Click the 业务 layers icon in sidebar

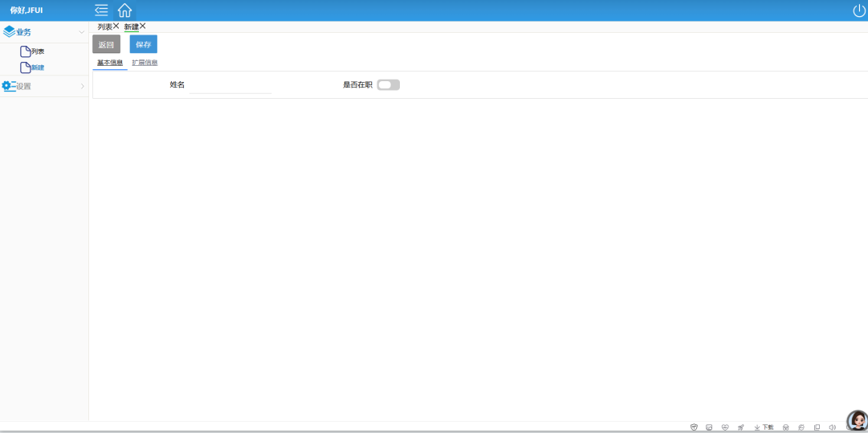(x=10, y=32)
